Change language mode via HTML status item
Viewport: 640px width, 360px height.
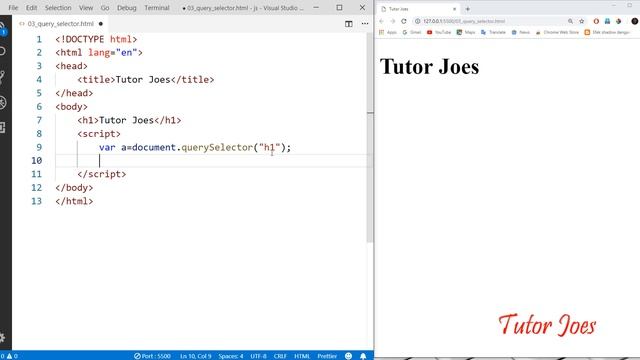(302, 356)
